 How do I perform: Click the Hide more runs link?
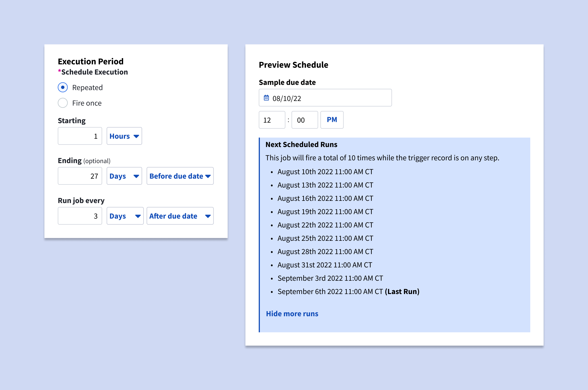pos(292,314)
